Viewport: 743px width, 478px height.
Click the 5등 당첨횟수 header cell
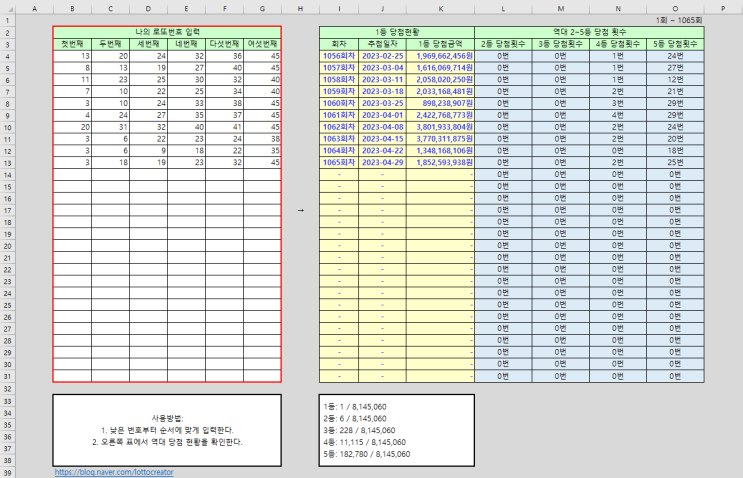coord(675,44)
